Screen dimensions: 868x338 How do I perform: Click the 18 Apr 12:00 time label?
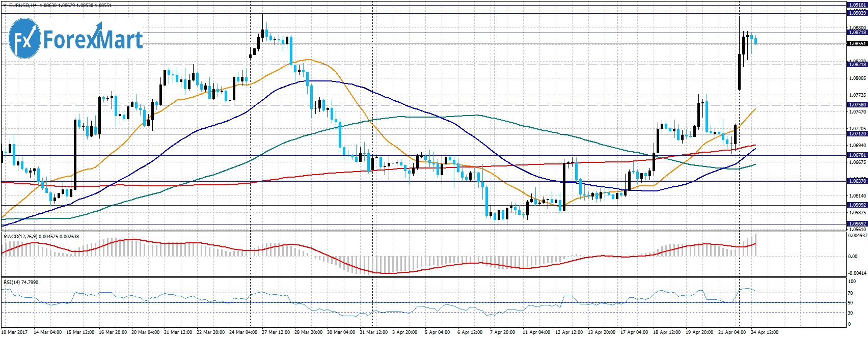coord(667,332)
